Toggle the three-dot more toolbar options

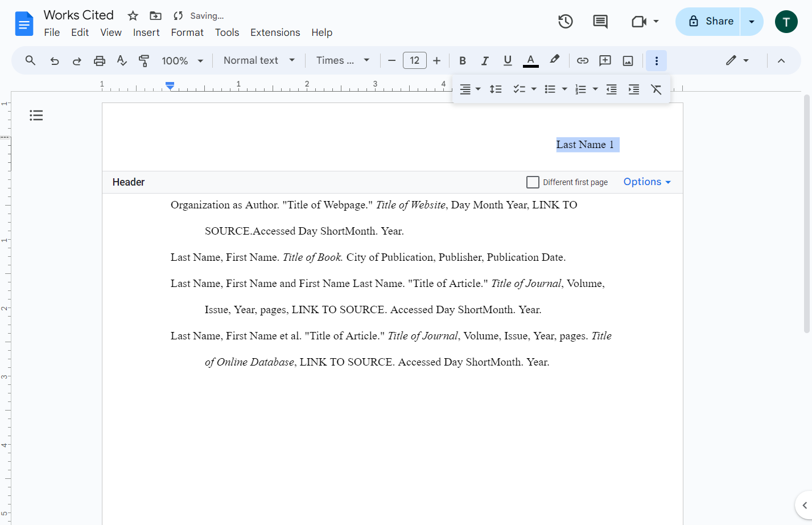click(x=657, y=60)
